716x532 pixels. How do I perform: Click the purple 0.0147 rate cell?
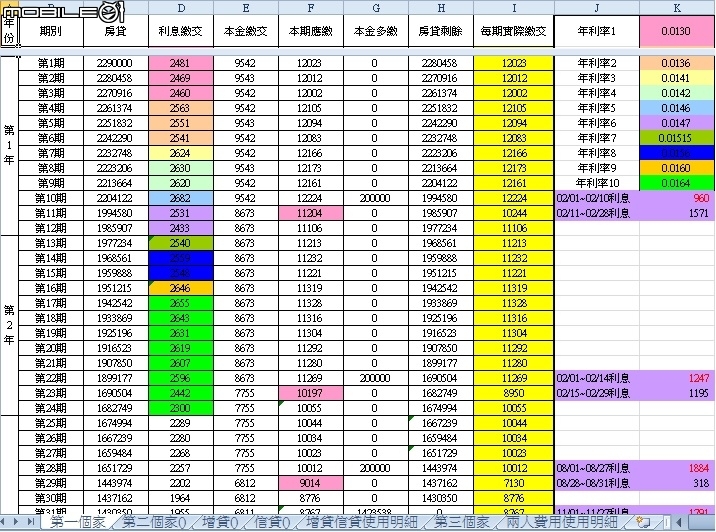(x=677, y=123)
